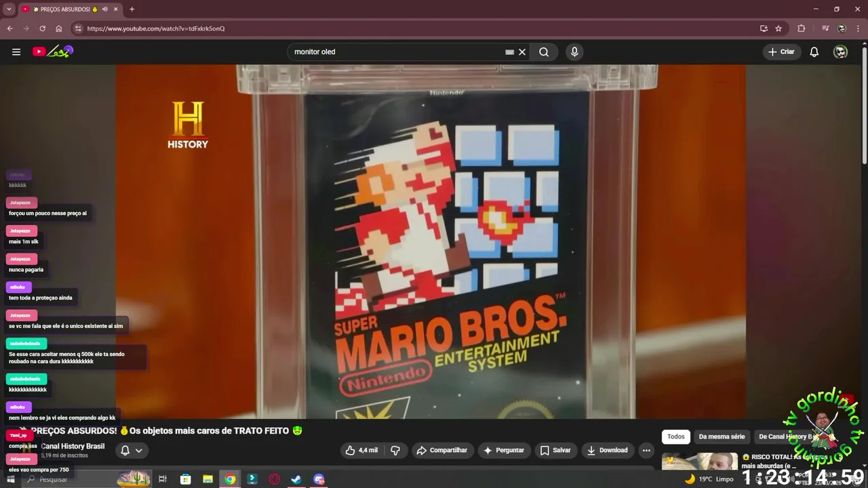
Task: Open File Explorer from taskbar
Action: click(208, 479)
